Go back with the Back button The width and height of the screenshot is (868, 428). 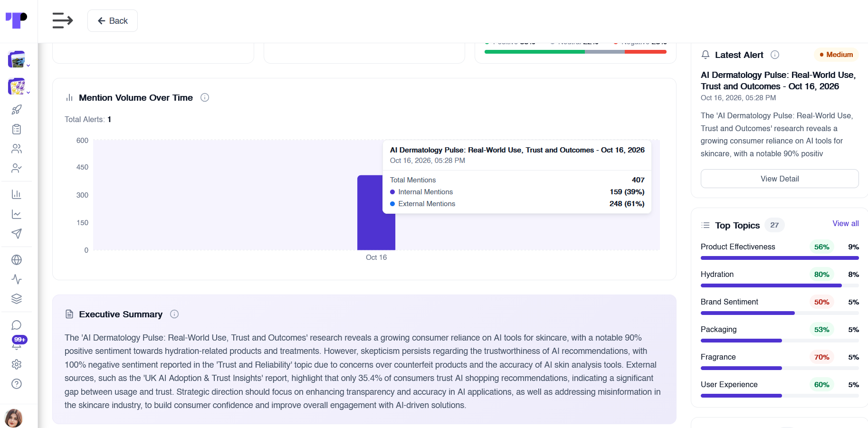113,21
